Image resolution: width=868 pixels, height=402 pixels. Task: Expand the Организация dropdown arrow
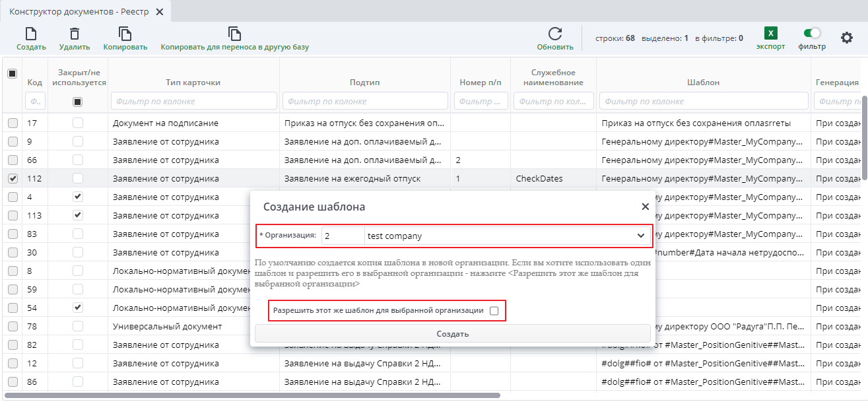coord(640,236)
